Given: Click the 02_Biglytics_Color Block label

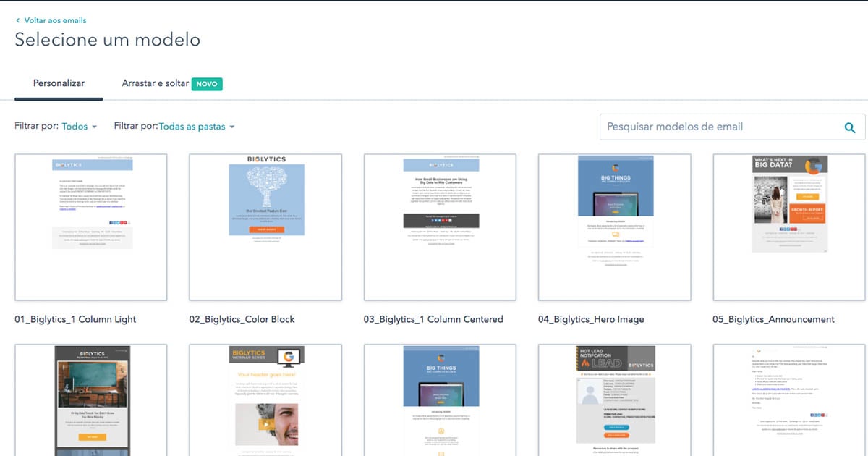Looking at the screenshot, I should pyautogui.click(x=242, y=319).
